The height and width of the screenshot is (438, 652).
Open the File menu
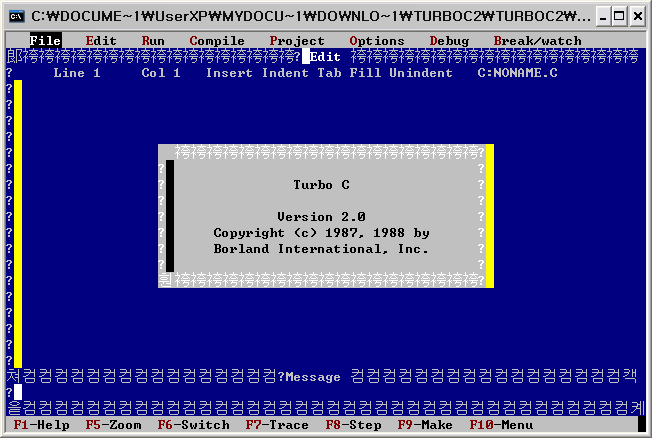[x=45, y=41]
